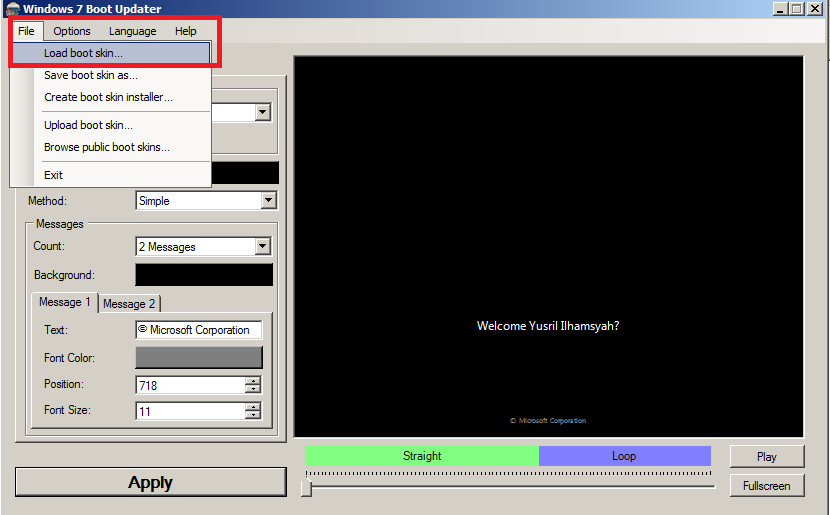Image resolution: width=830 pixels, height=515 pixels.
Task: Select Upload boot skin entry
Action: pos(111,125)
